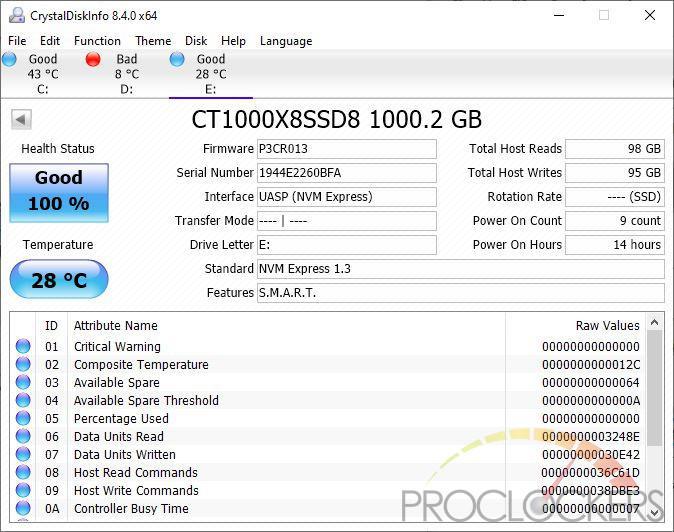The height and width of the screenshot is (532, 674).
Task: Open the Function menu
Action: (x=97, y=41)
